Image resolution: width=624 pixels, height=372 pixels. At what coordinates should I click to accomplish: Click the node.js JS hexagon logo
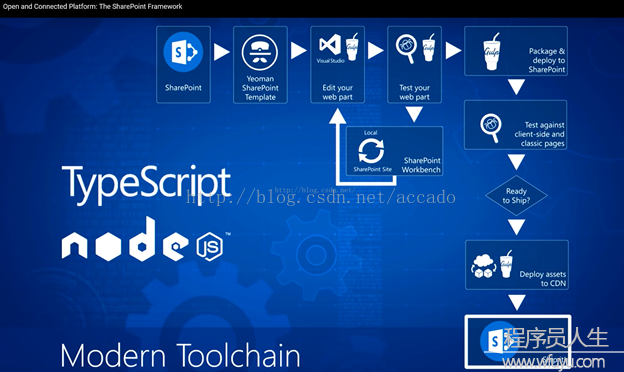(x=209, y=246)
